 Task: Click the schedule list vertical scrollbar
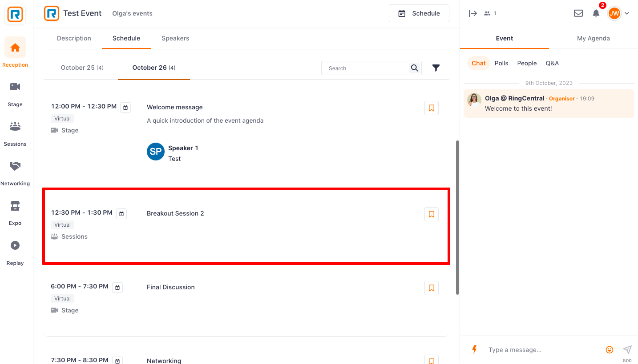458,217
